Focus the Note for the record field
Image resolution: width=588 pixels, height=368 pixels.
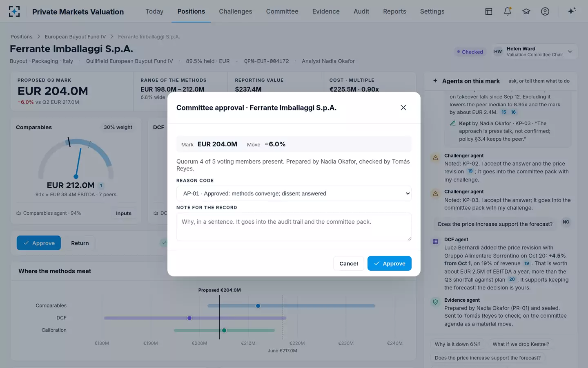click(x=294, y=227)
